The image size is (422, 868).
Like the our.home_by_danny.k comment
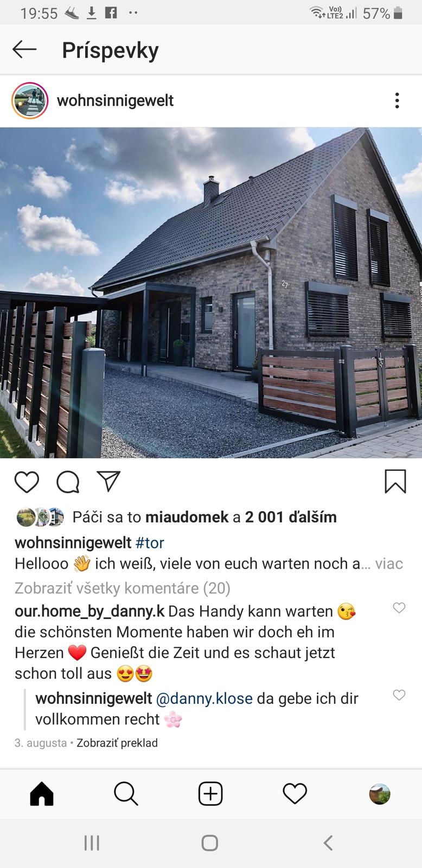coord(399,608)
